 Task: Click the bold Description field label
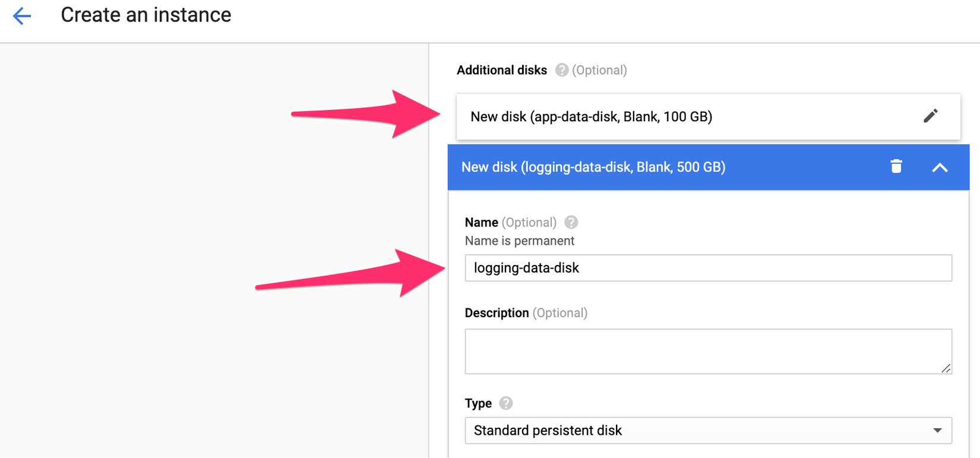[497, 313]
